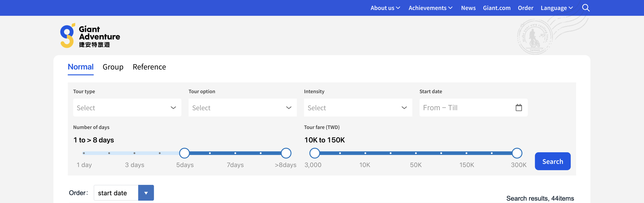The image size is (644, 203).
Task: Click the Giant Adventure logo
Action: pyautogui.click(x=90, y=36)
